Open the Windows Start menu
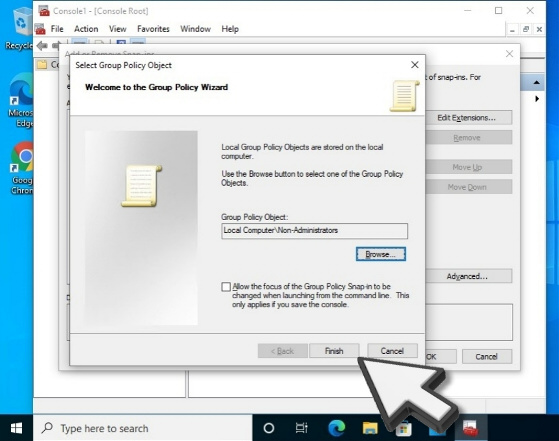The height and width of the screenshot is (441, 559). pyautogui.click(x=16, y=428)
